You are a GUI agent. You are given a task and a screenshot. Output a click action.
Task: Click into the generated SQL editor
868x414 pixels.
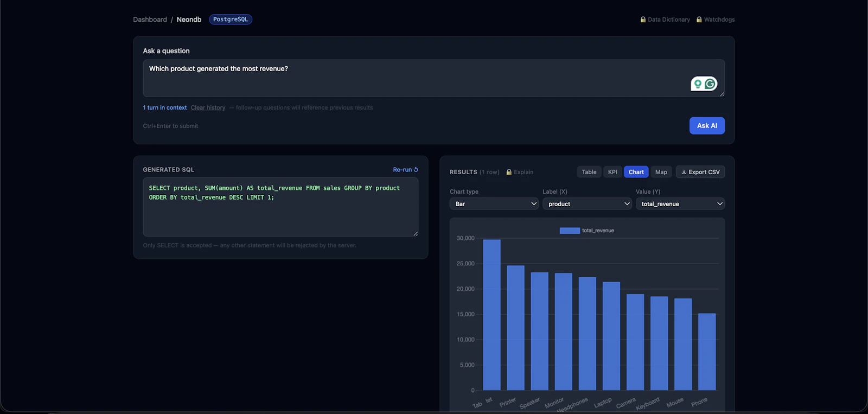pos(280,207)
